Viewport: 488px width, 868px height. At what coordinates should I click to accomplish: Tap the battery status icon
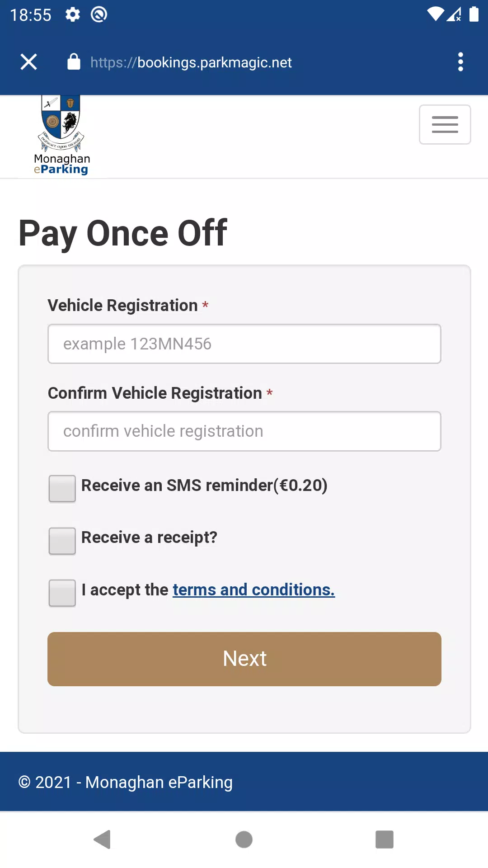tap(474, 14)
